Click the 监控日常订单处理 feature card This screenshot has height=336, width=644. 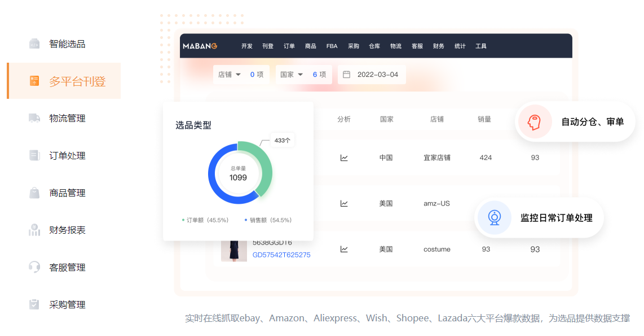click(539, 217)
